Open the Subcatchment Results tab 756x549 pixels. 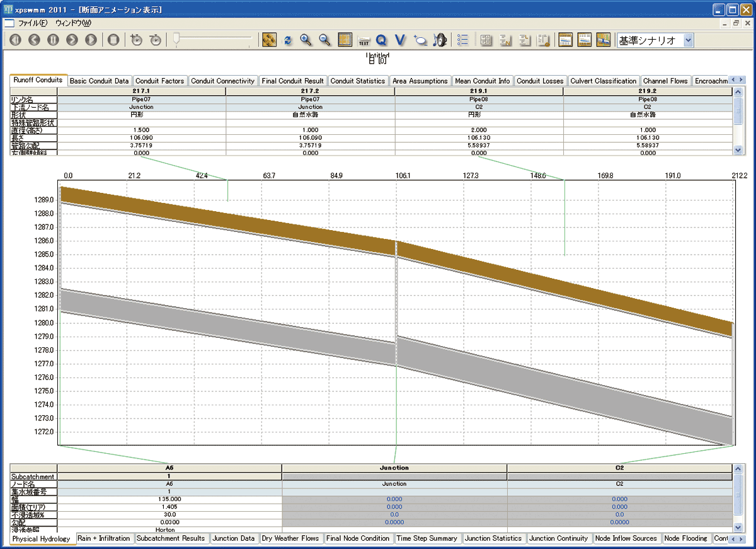click(x=171, y=538)
